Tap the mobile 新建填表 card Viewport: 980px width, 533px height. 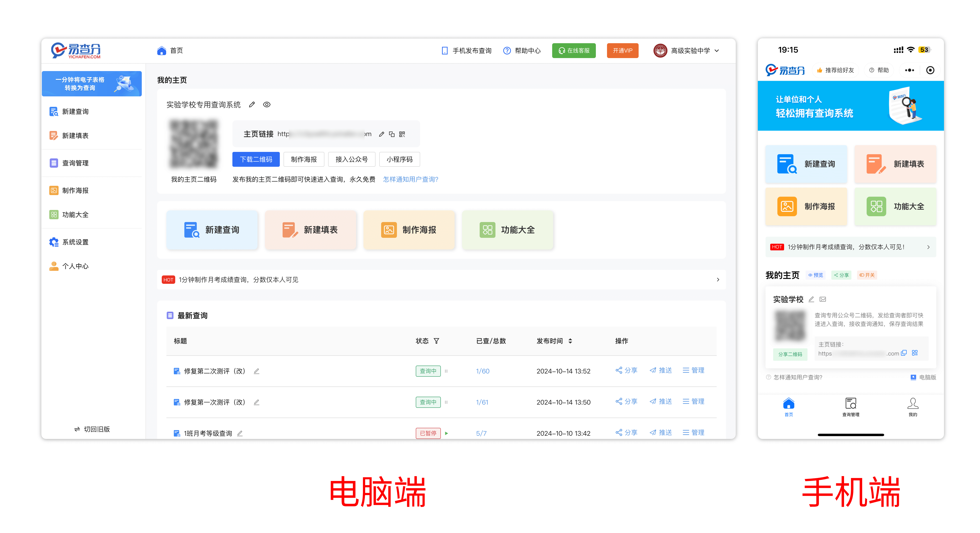tap(895, 164)
